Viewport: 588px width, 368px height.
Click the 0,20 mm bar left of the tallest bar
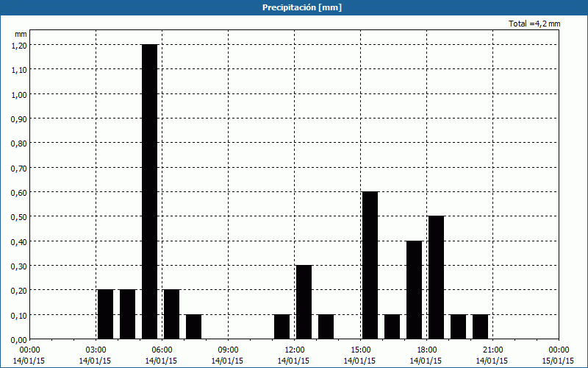(127, 314)
